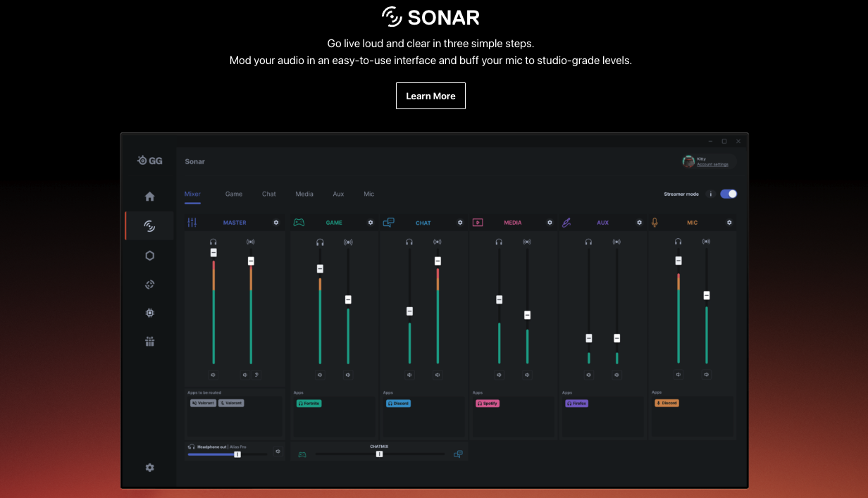
Task: Switch to the Media tab
Action: 304,194
